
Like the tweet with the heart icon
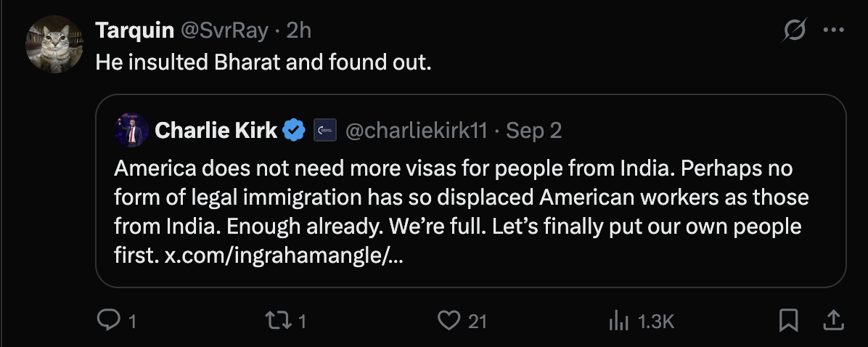click(x=451, y=320)
